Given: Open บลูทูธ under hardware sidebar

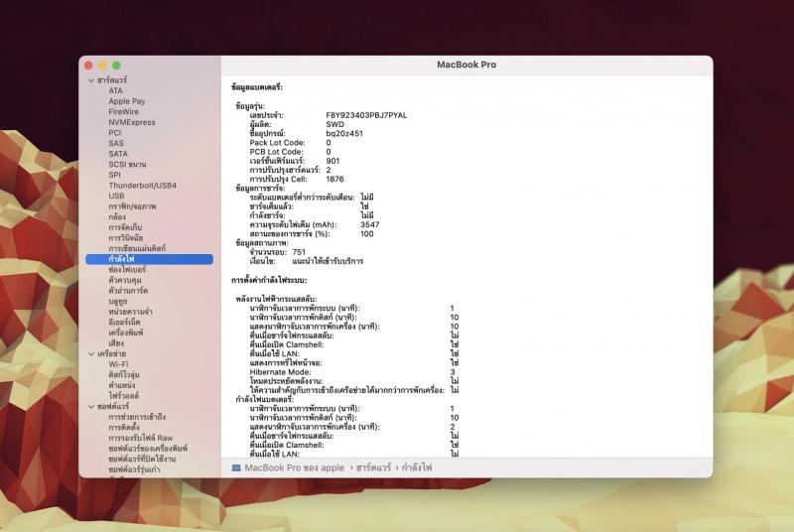Looking at the screenshot, I should pos(117,301).
